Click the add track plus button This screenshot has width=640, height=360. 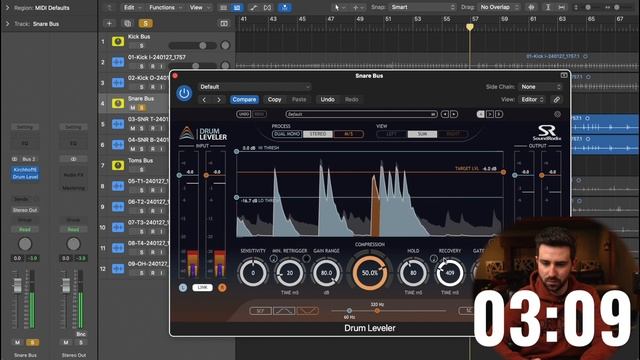click(109, 24)
